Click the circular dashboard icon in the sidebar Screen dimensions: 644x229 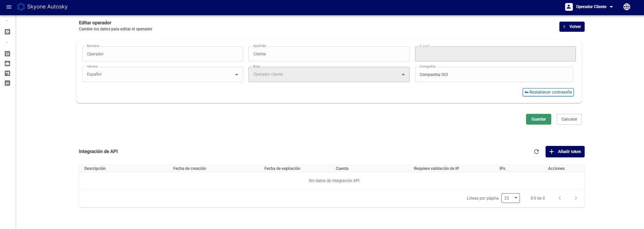point(7,32)
